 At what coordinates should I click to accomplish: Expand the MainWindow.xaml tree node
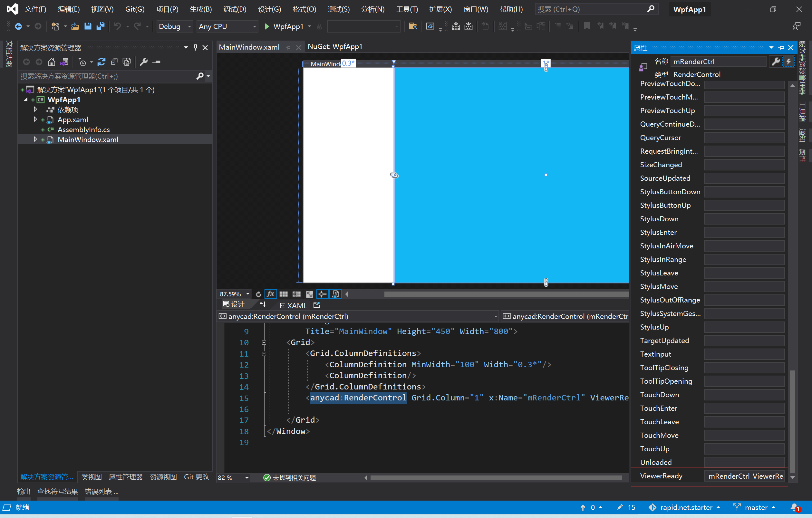tap(35, 139)
